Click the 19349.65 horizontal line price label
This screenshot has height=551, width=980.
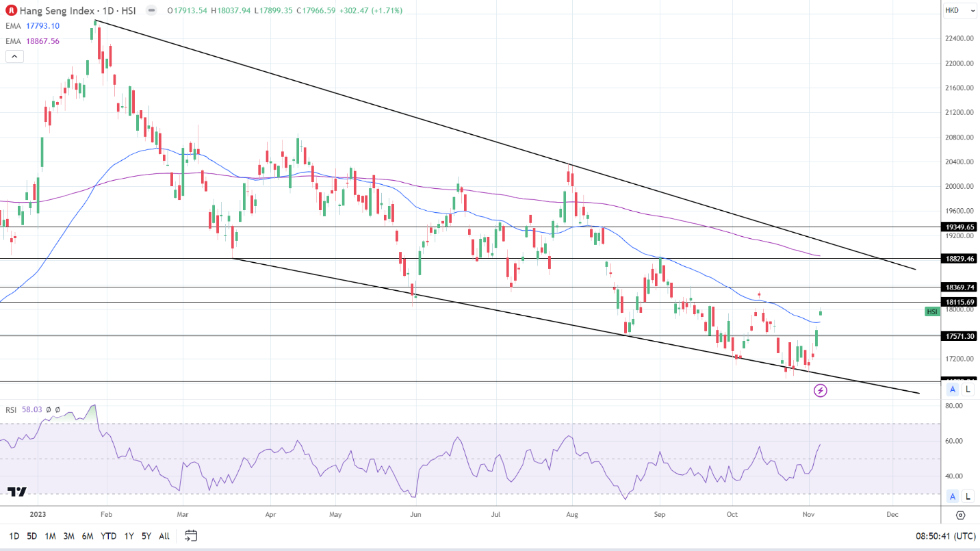click(x=960, y=227)
